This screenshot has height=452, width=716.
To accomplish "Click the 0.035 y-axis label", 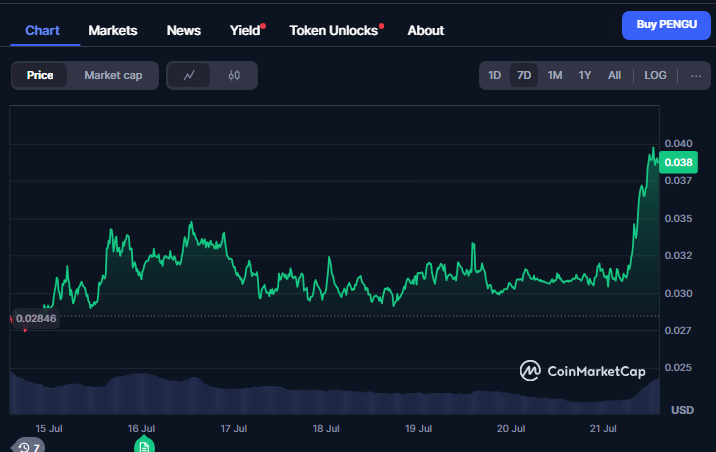I will point(678,218).
